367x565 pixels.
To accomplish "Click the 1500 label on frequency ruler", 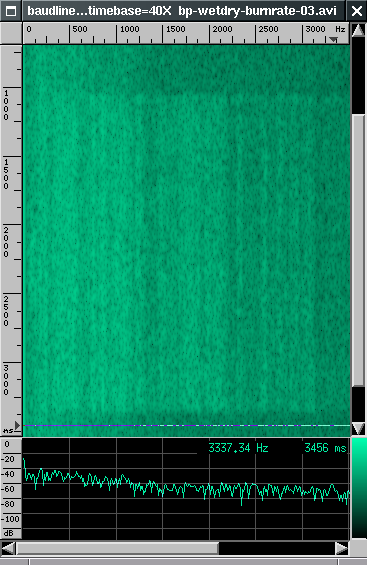I will point(175,29).
